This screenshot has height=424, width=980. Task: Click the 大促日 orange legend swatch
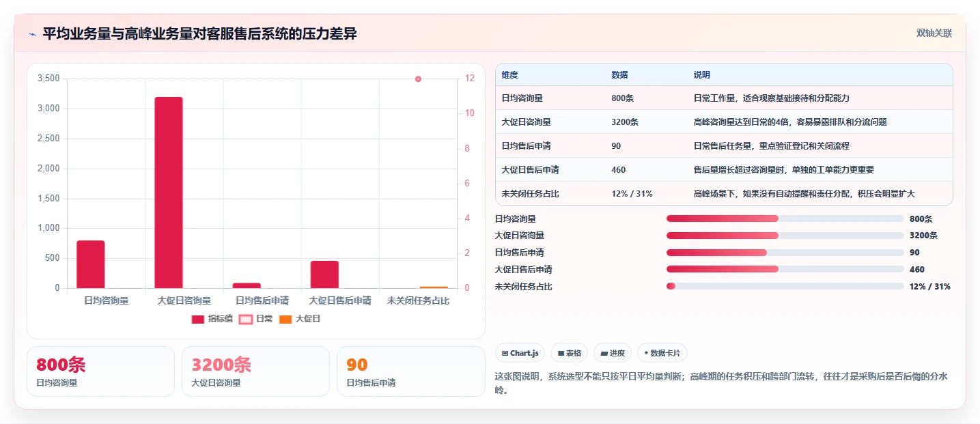[x=285, y=319]
